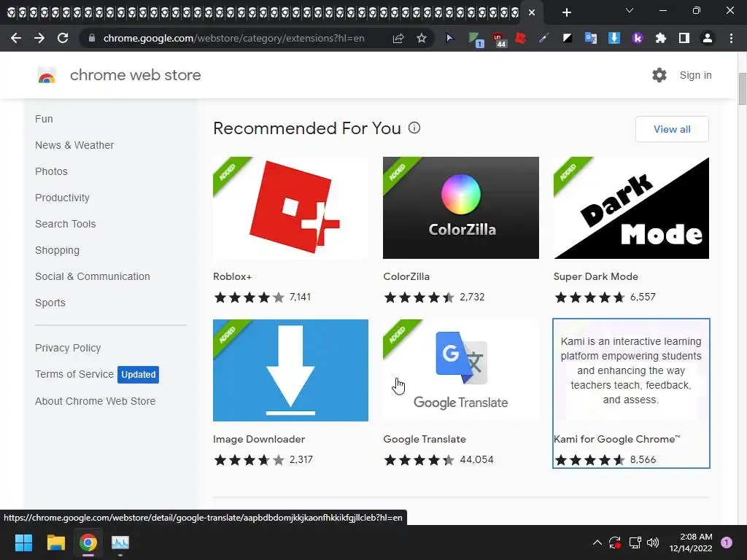This screenshot has width=747, height=560.
Task: Click the info icon beside Recommended For You
Action: pos(414,128)
